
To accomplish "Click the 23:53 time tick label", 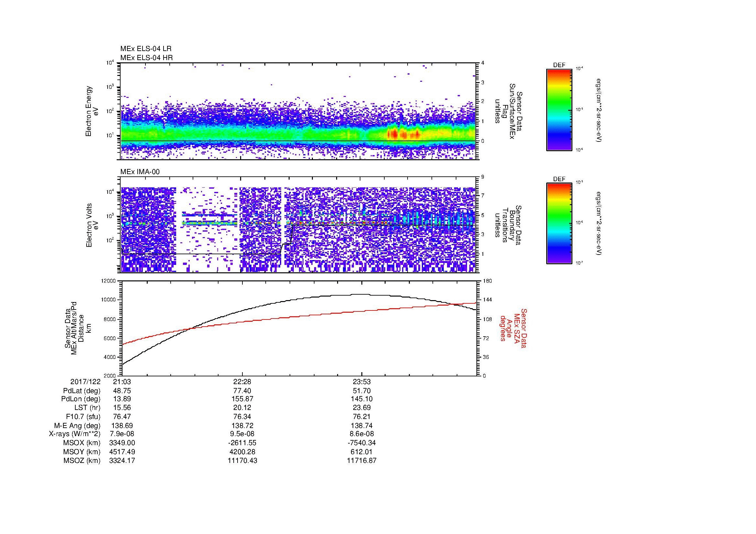I will coord(362,382).
